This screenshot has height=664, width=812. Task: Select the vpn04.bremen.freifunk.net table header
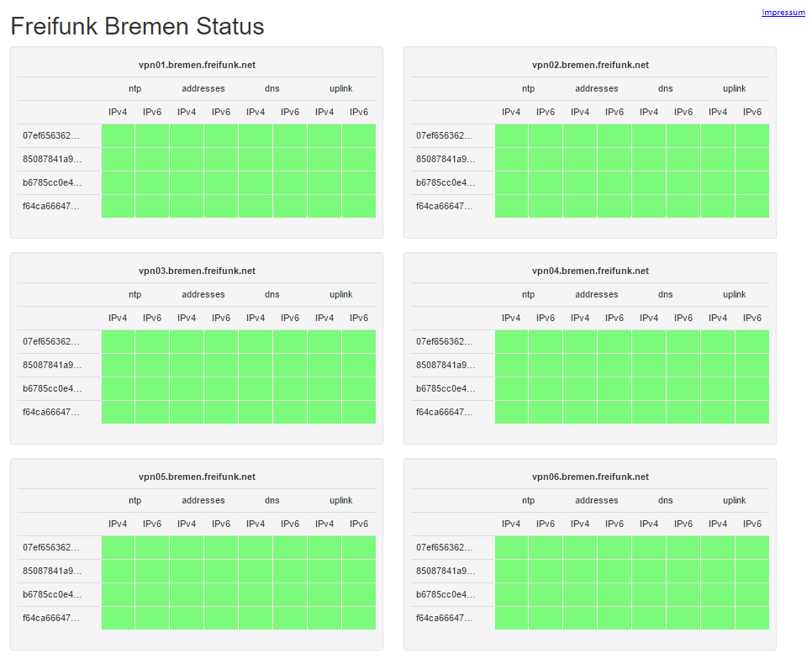590,271
